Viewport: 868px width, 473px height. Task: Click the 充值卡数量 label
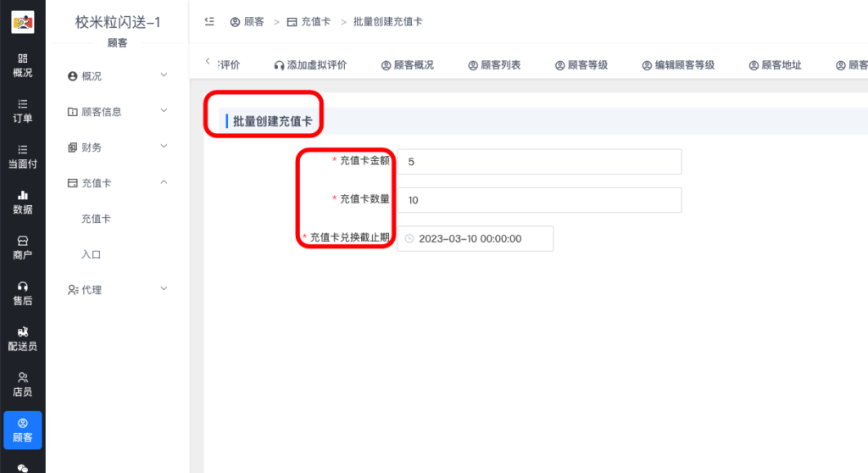pyautogui.click(x=364, y=199)
